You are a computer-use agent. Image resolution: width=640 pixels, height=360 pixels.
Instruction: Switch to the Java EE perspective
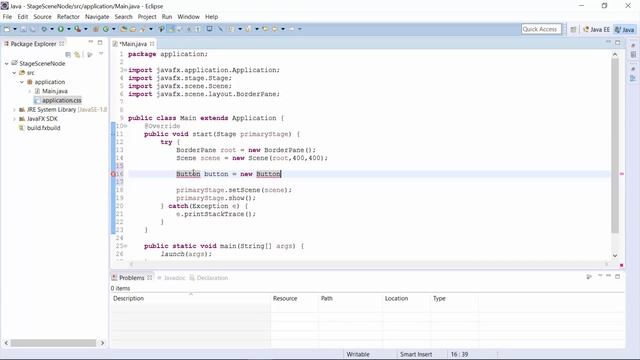(x=596, y=29)
